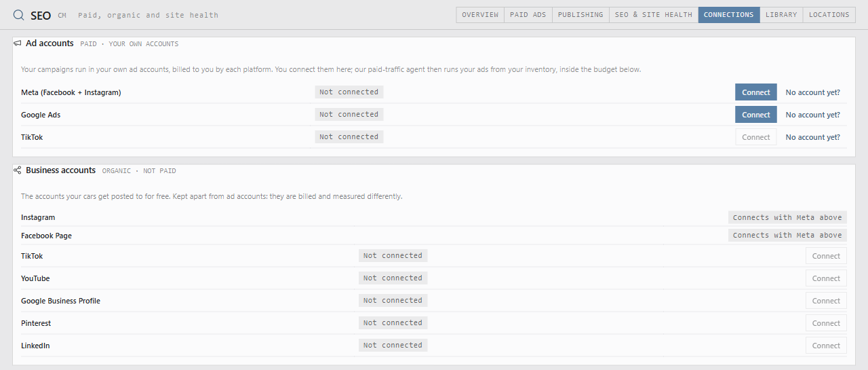Screen dimensions: 868x370
Task: Click the 'Meta (Facebook + Instagram)' label
Action: coord(71,92)
